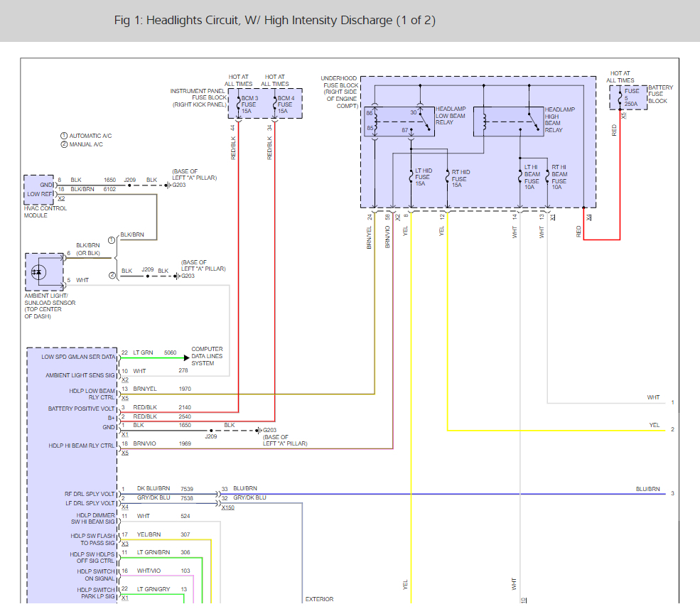Select the YEL/BRN 307 wire label
Viewport: 700px width, 614px height.
pyautogui.click(x=163, y=534)
